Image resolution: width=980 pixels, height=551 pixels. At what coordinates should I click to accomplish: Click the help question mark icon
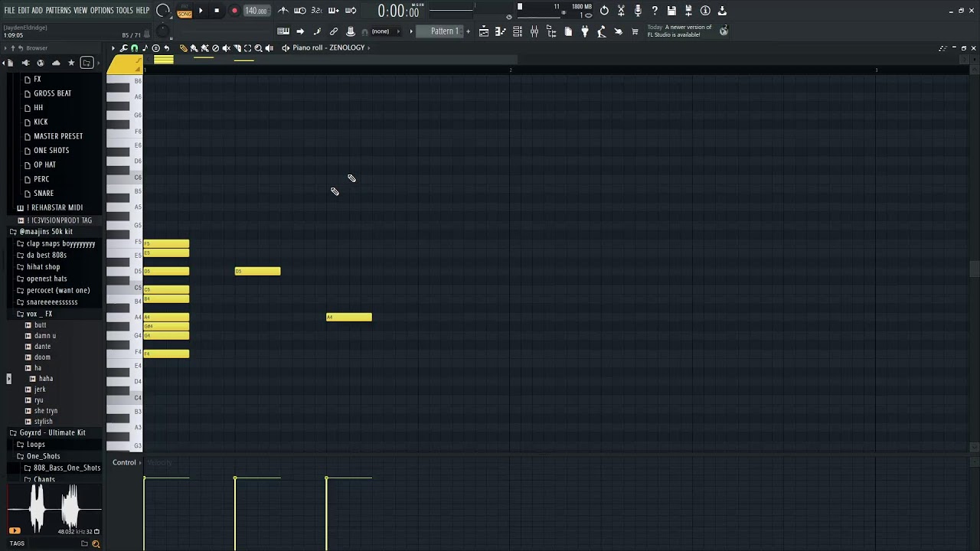click(x=655, y=11)
